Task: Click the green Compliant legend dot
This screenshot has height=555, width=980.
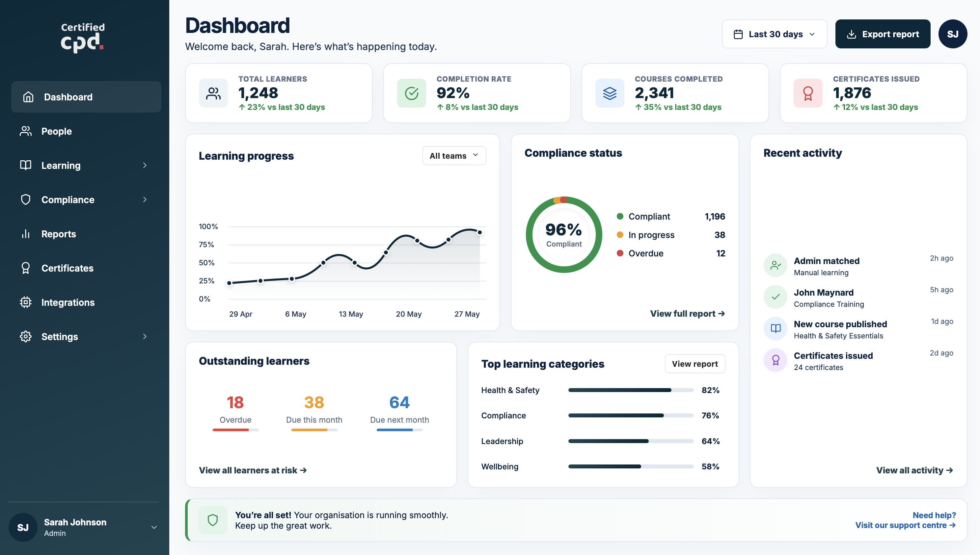Action: point(620,217)
